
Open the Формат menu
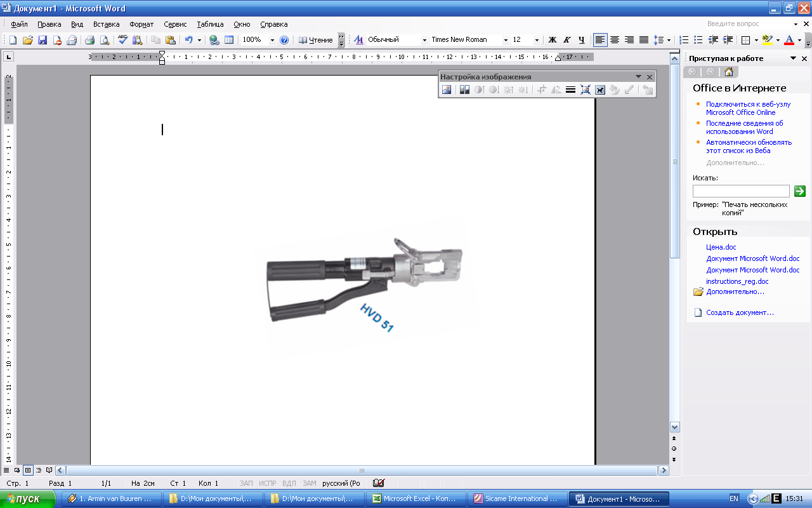point(141,24)
